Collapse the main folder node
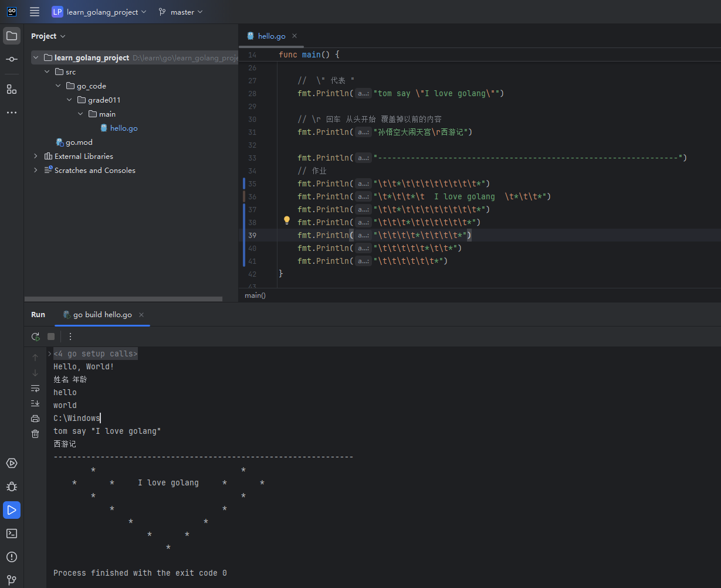 80,114
